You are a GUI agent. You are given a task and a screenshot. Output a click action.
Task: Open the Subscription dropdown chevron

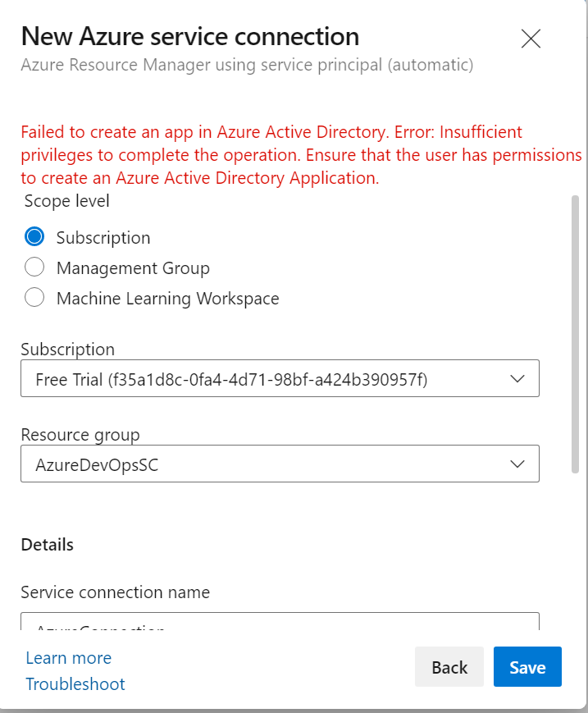click(517, 378)
